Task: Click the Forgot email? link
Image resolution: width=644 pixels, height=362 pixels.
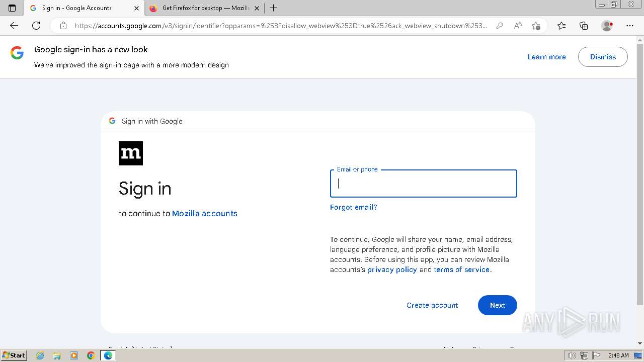Action: 353,207
